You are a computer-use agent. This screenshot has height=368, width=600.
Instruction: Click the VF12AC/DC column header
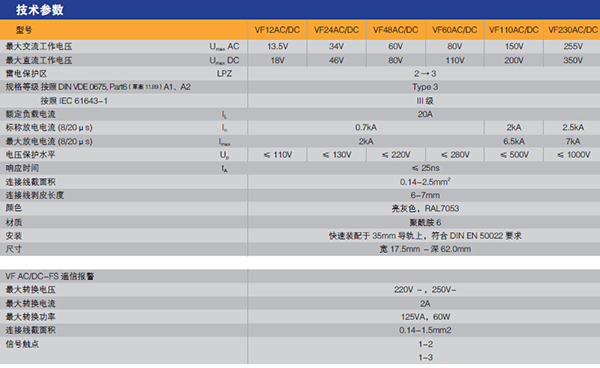click(277, 30)
